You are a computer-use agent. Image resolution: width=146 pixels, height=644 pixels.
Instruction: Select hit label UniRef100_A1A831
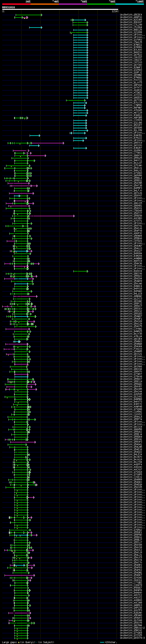coord(131,90)
